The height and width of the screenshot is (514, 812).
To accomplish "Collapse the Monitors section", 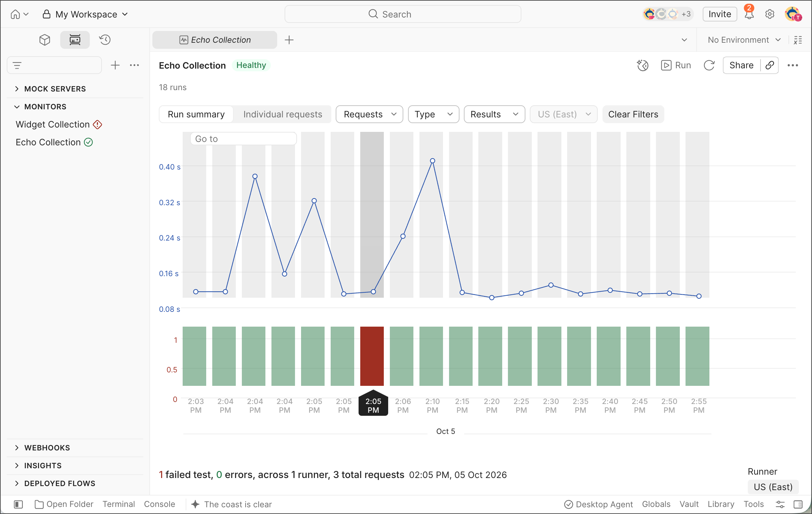I will (40, 107).
